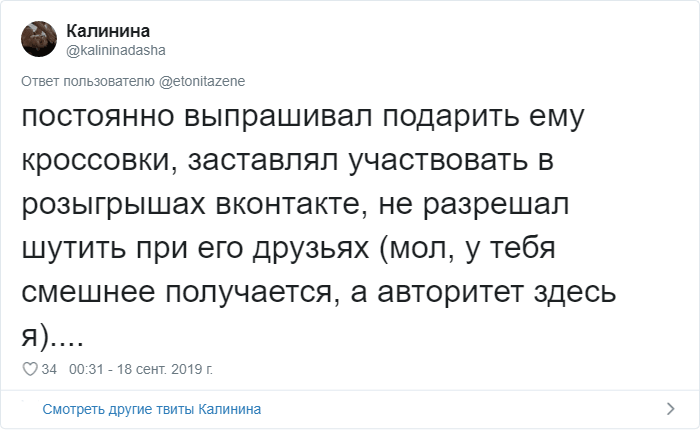Click the tweet timestamp 00:31 - 18 сент. 2019

tap(141, 370)
